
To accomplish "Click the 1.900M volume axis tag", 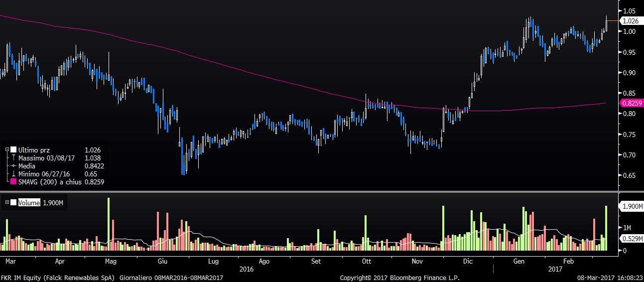I will point(631,206).
